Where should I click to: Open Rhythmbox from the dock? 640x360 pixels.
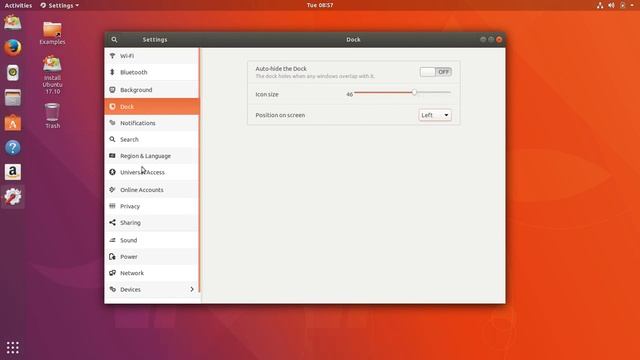(13, 73)
